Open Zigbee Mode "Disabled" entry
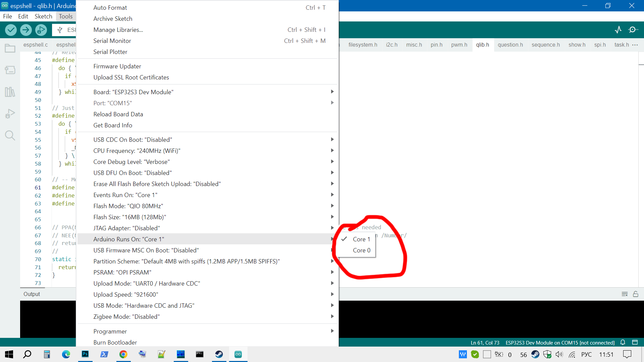Screen dimensions: 644x362 (207, 317)
